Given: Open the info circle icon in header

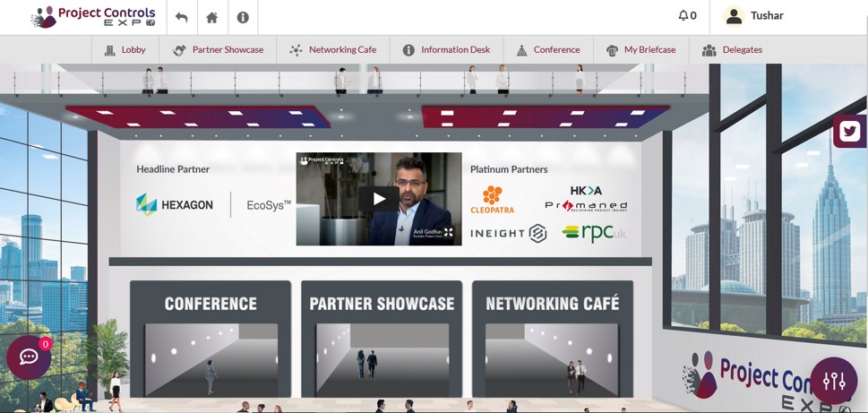Looking at the screenshot, I should [243, 17].
